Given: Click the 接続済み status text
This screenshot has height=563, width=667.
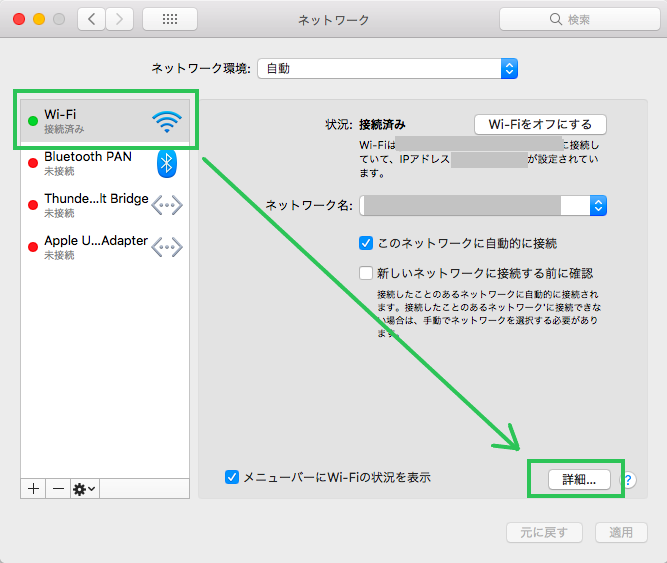Looking at the screenshot, I should point(382,125).
